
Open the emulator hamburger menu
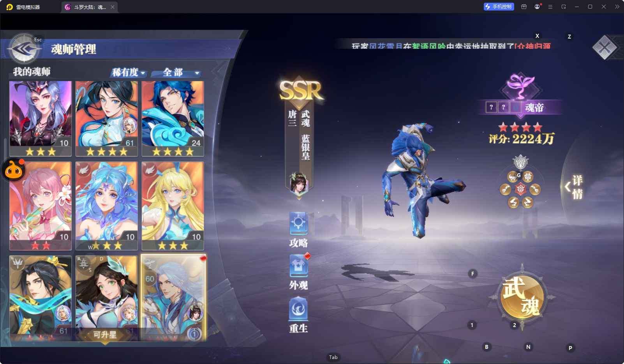pos(550,7)
